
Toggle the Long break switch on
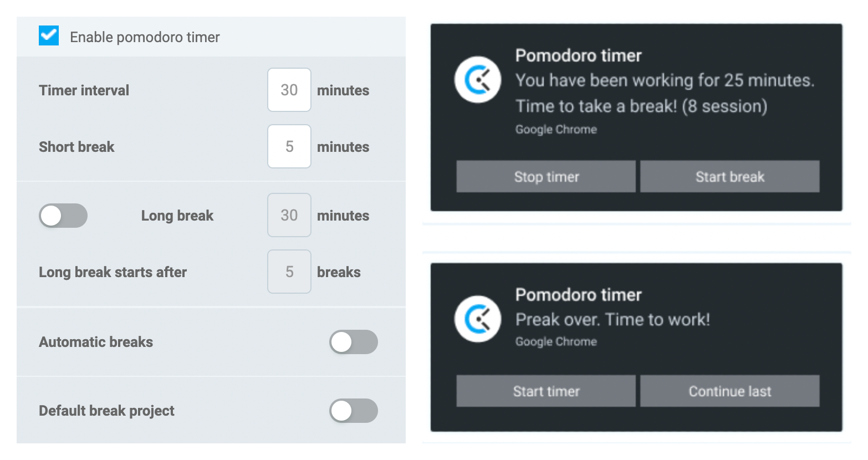(63, 216)
